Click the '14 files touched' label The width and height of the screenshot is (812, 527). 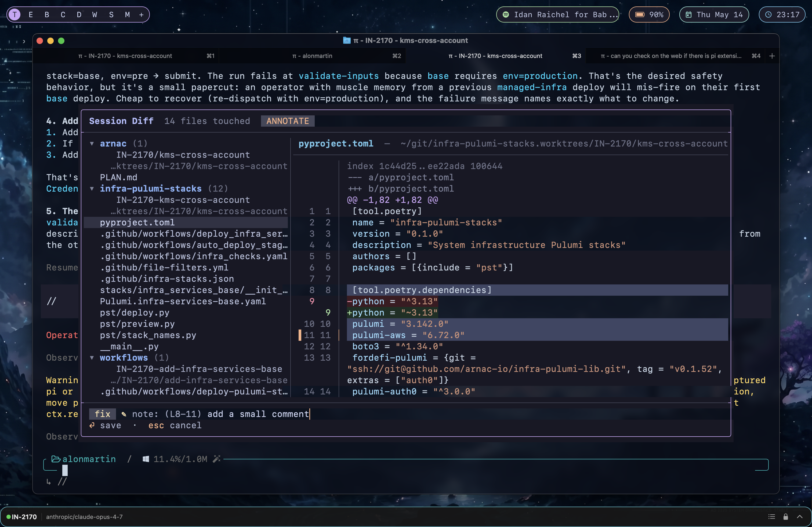pyautogui.click(x=207, y=121)
